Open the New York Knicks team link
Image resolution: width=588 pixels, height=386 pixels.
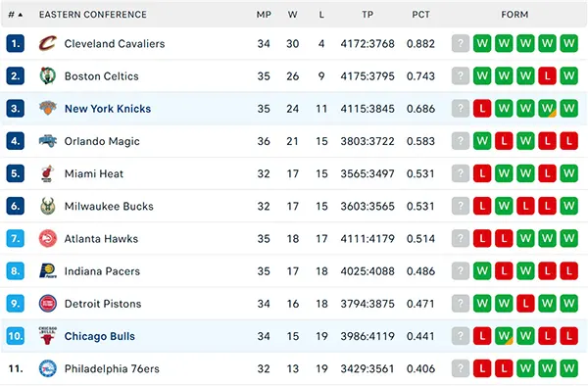(108, 109)
